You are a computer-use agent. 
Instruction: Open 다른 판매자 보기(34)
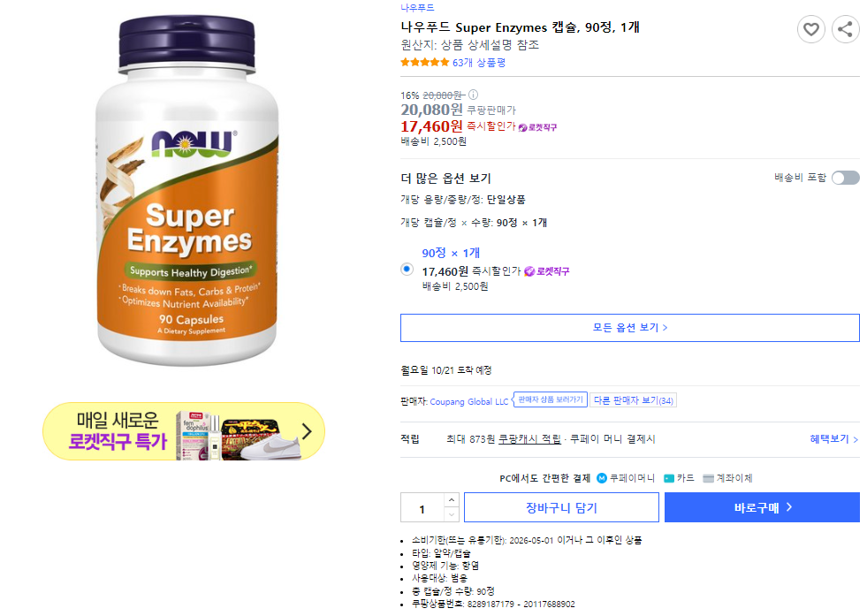tap(633, 399)
